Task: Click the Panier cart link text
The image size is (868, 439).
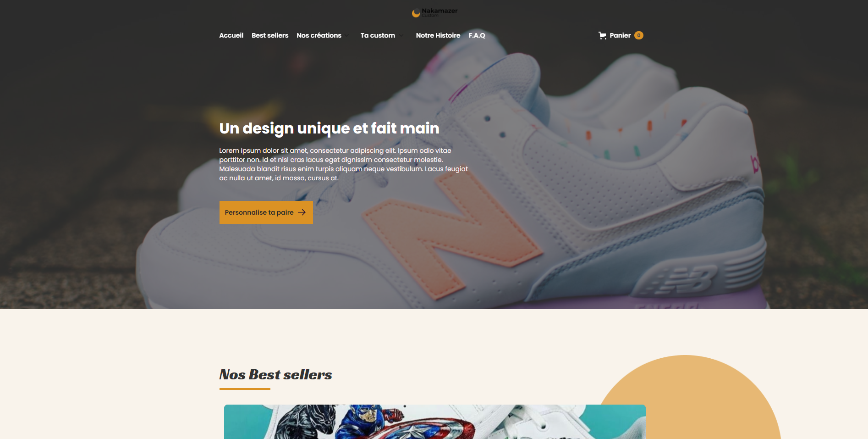Action: point(620,35)
